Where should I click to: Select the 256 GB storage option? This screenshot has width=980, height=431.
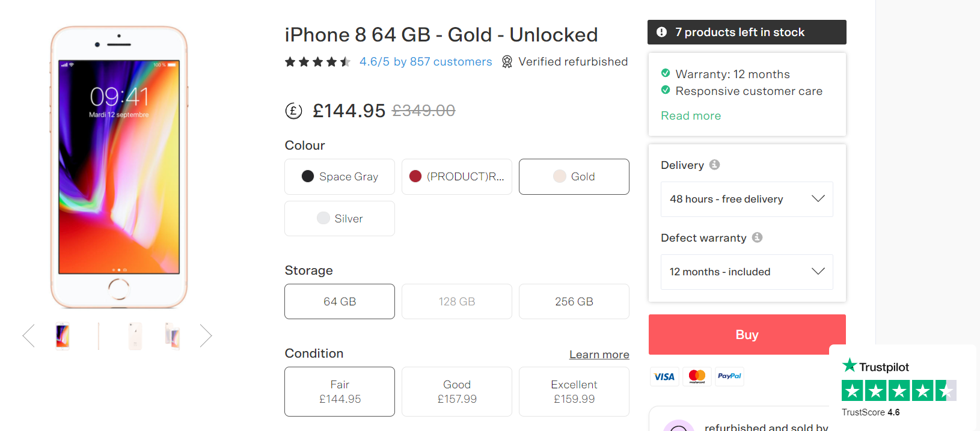[574, 302]
